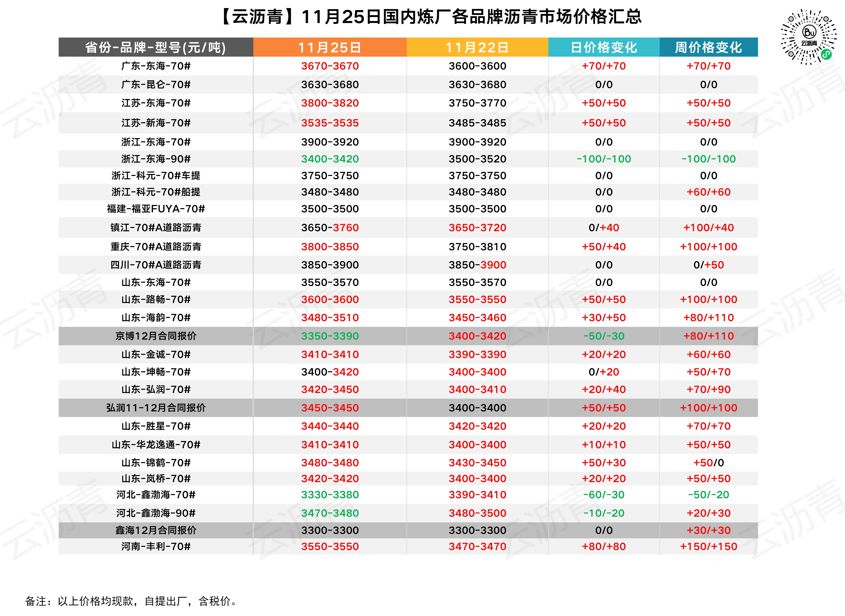845x616 pixels.
Task: Click the price 3800-3820
Action: point(330,103)
